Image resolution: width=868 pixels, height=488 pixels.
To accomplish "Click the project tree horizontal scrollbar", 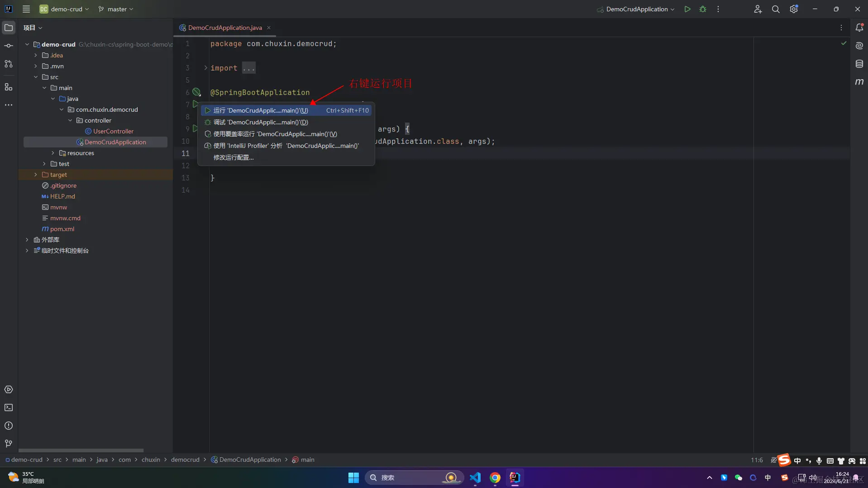I will coord(81,450).
